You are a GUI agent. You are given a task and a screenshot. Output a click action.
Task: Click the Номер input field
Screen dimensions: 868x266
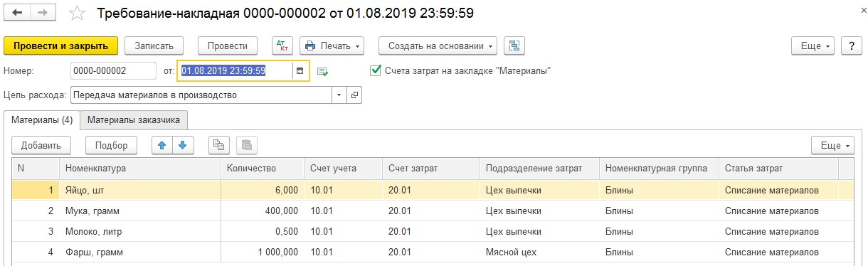coord(114,71)
